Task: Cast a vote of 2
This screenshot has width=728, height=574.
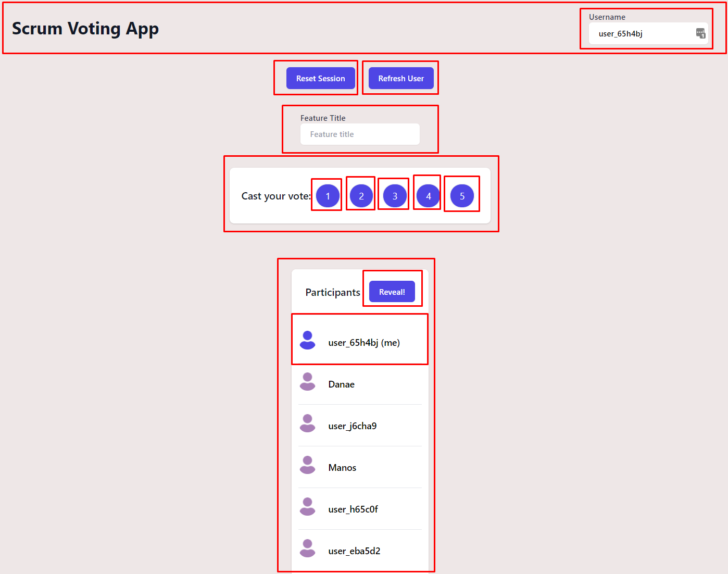Action: coord(360,196)
